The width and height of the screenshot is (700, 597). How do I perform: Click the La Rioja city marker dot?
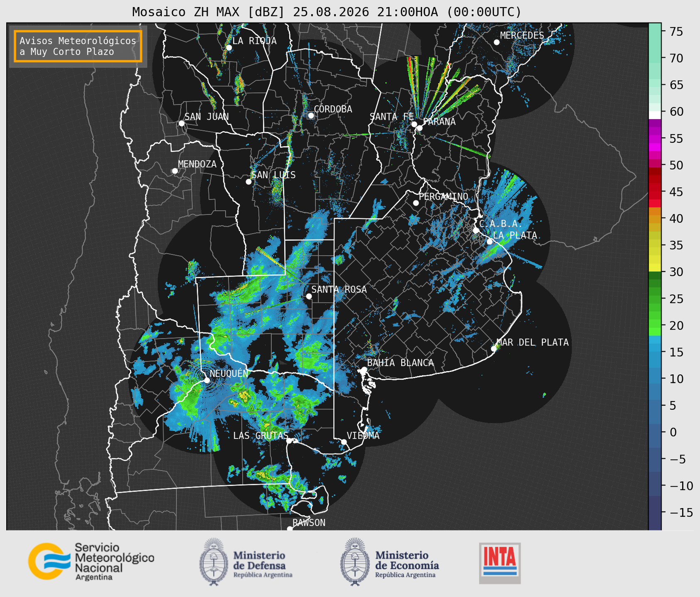pyautogui.click(x=229, y=48)
